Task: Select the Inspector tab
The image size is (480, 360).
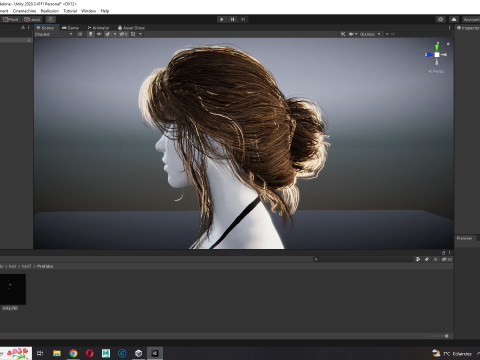Action: click(x=468, y=28)
